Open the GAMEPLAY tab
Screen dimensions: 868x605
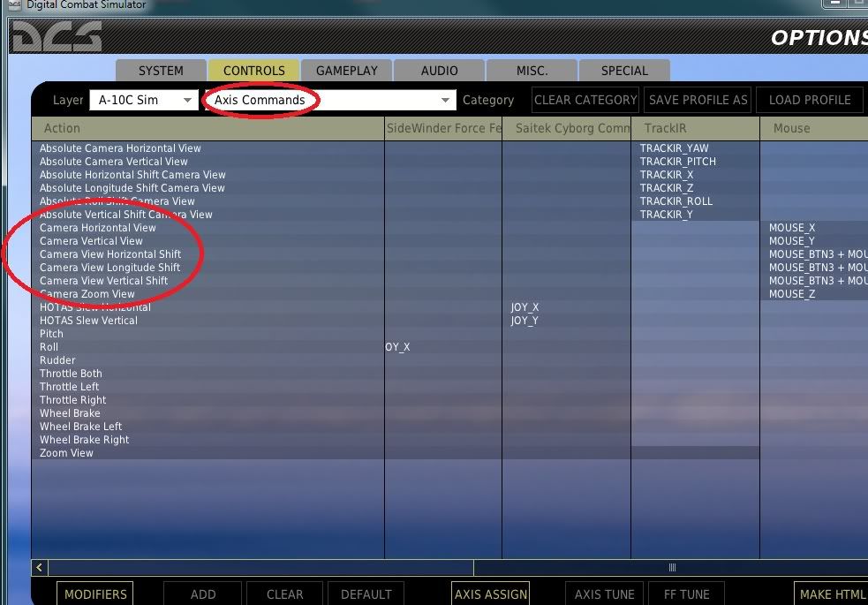pyautogui.click(x=347, y=71)
